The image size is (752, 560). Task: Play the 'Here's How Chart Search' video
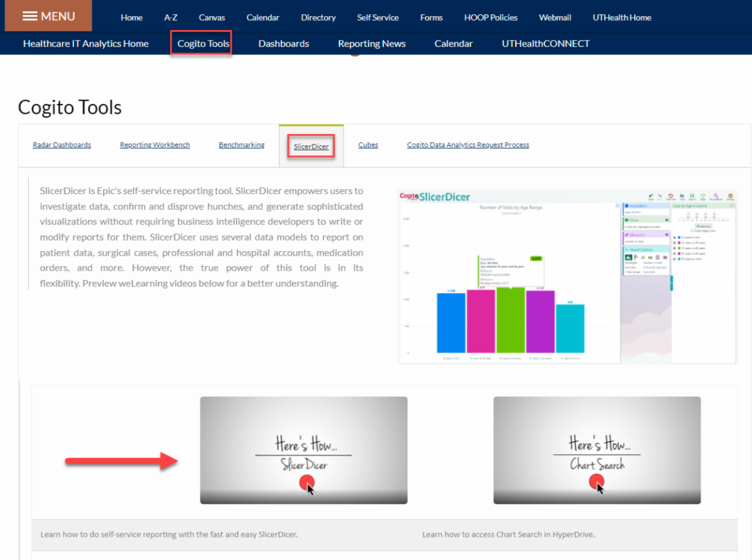pyautogui.click(x=597, y=450)
